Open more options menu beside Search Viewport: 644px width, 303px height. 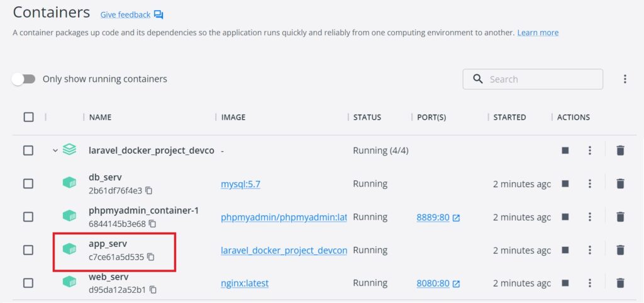click(625, 79)
